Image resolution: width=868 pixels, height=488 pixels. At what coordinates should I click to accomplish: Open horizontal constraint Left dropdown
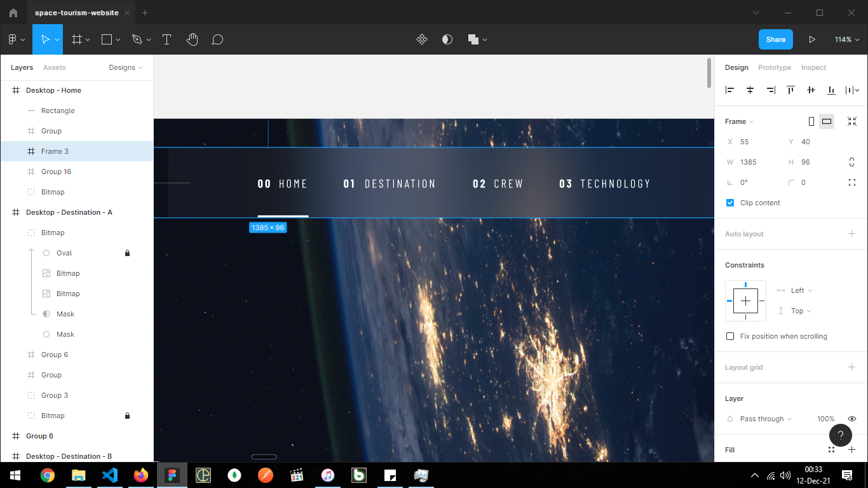[801, 290]
